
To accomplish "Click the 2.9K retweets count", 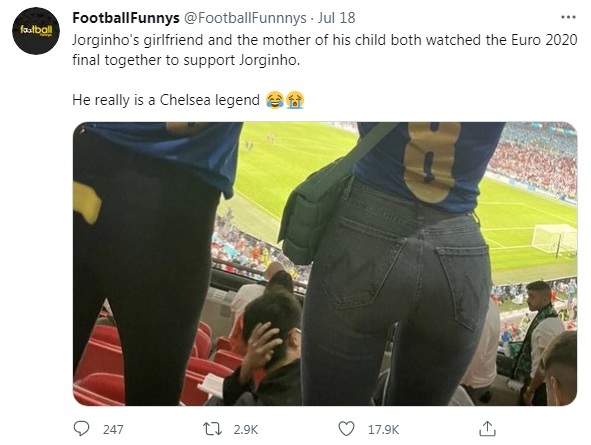I will click(x=246, y=430).
